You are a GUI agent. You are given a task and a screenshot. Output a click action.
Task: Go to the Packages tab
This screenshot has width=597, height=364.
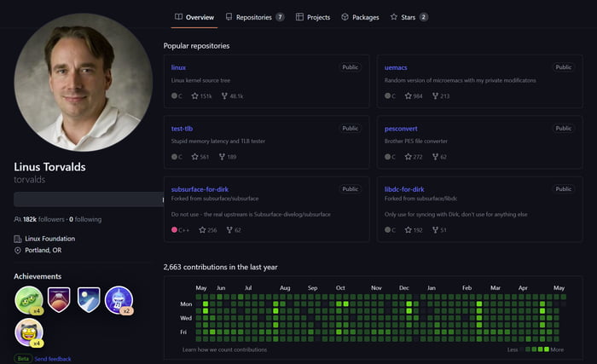(360, 16)
